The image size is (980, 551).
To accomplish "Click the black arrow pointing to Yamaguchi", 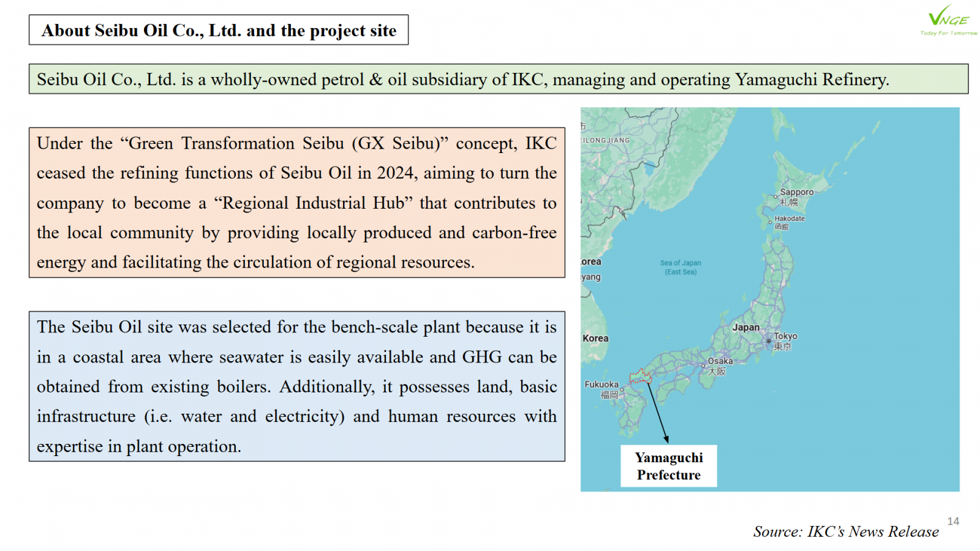I will coord(657,410).
